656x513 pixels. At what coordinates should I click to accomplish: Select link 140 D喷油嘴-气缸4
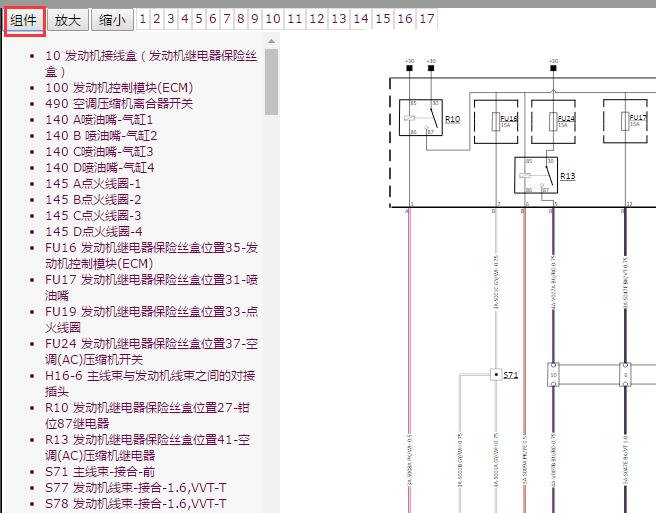click(x=100, y=168)
